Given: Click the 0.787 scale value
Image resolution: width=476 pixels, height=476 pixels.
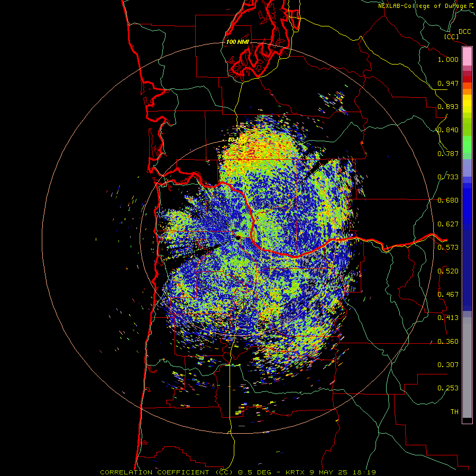Looking at the screenshot, I should pyautogui.click(x=448, y=153).
